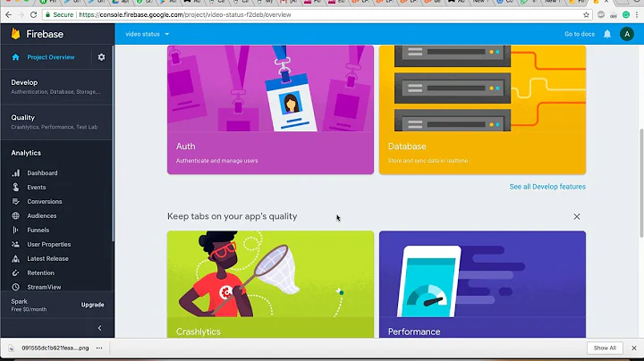
Task: Click the Firebase flame logo
Action: pyautogui.click(x=15, y=34)
